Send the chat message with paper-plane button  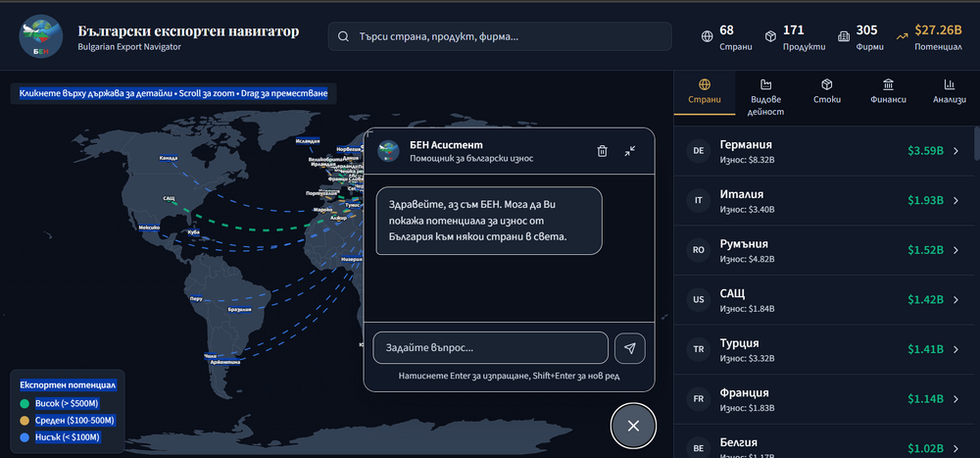click(x=630, y=348)
